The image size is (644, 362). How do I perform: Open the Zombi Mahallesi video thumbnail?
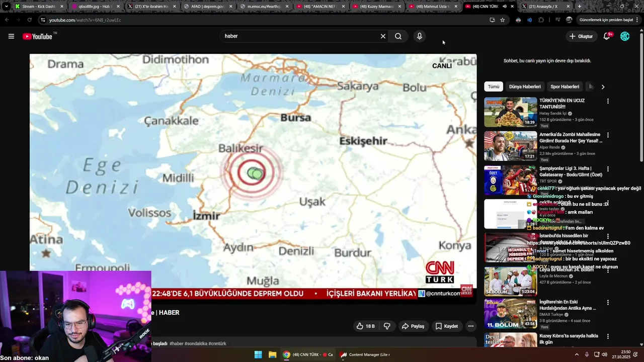pyautogui.click(x=510, y=146)
